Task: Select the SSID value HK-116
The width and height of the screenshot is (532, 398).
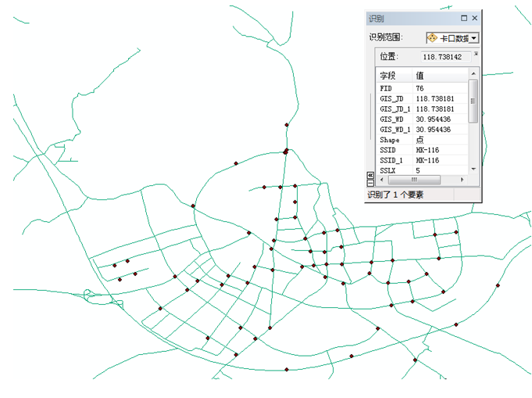Action: point(427,150)
